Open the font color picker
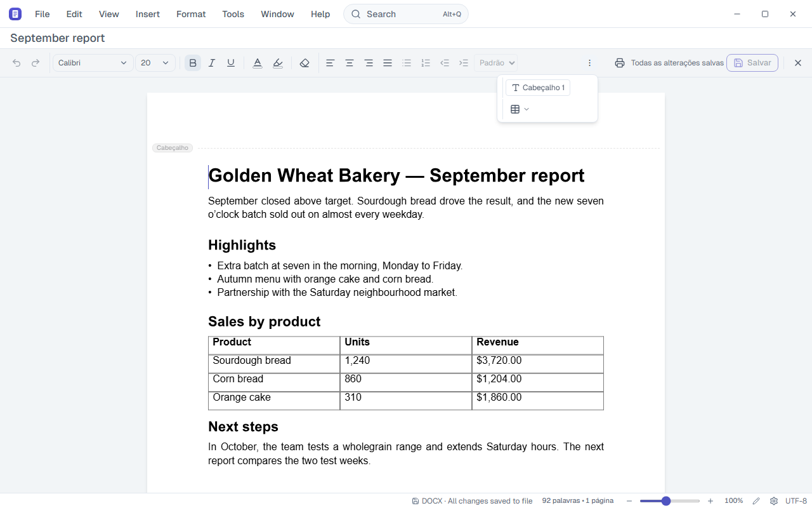 [258, 63]
